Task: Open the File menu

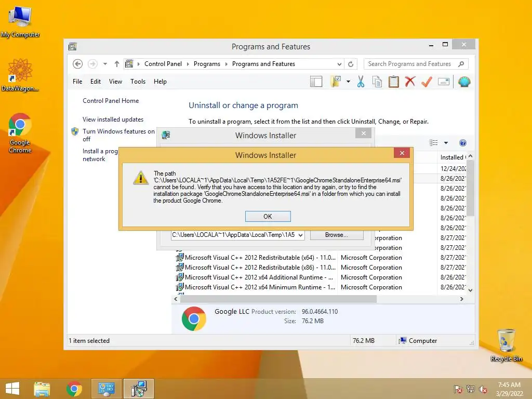Action: coord(77,82)
